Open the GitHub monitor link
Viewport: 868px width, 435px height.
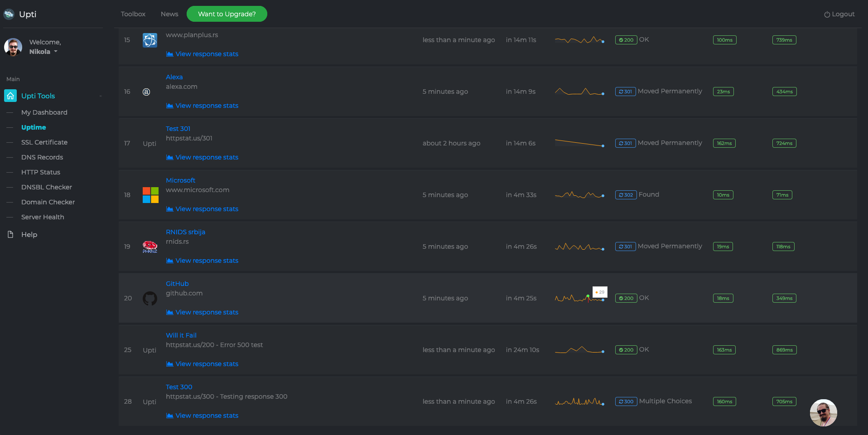point(177,284)
